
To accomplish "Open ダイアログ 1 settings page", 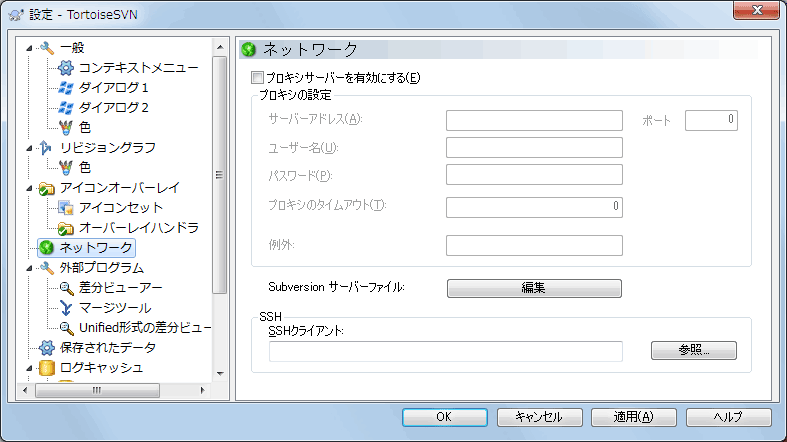I will [x=113, y=88].
